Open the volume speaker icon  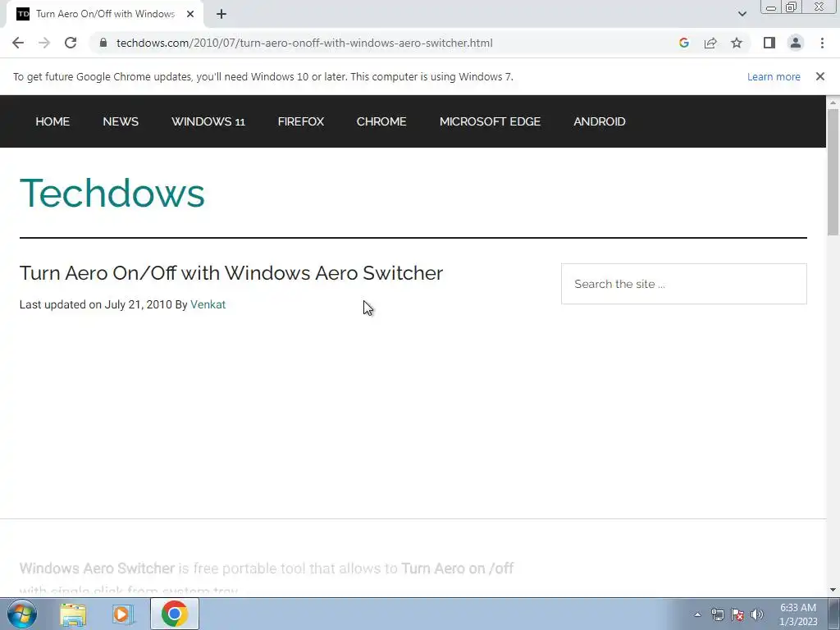click(757, 614)
